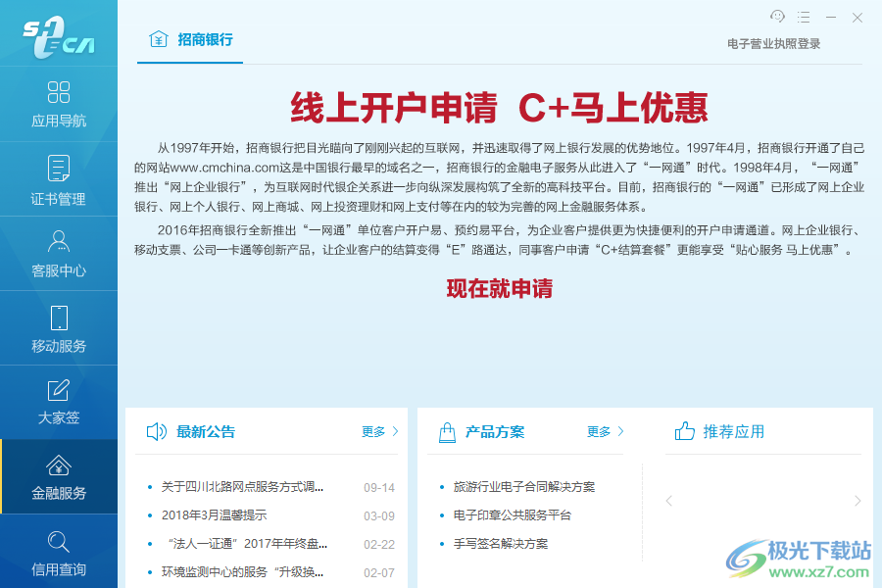The height and width of the screenshot is (588, 882).
Task: Click the 03-09 notice date
Action: [379, 516]
